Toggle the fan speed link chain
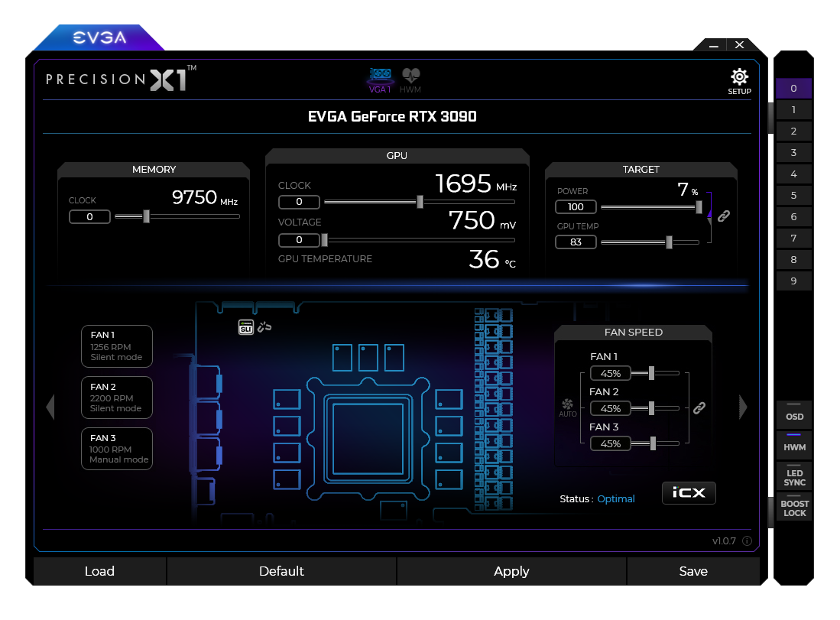This screenshot has width=840, height=620. click(x=699, y=408)
